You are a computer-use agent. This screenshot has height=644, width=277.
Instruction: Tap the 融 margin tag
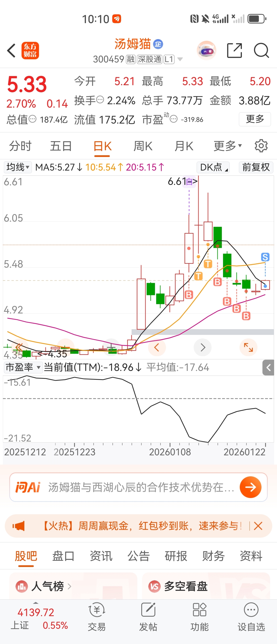pyautogui.click(x=131, y=59)
